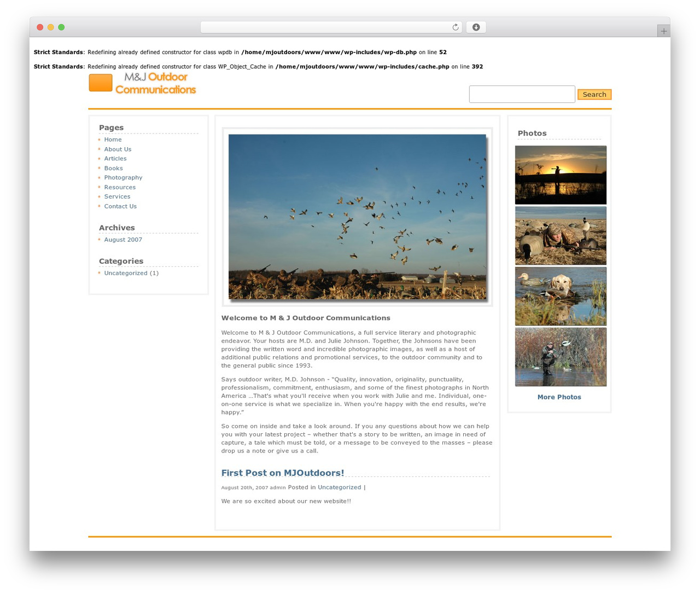The width and height of the screenshot is (700, 593).
Task: Click the Photos sidebar heading
Action: pos(532,133)
